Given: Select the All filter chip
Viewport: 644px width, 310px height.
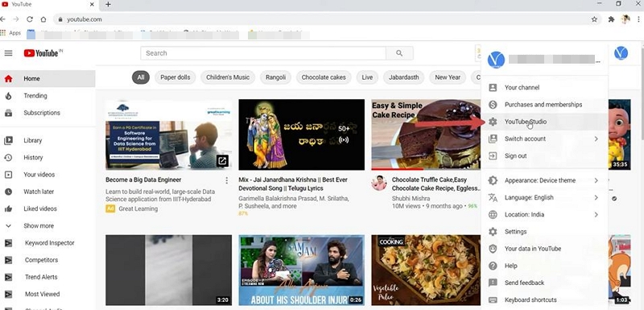Looking at the screenshot, I should pyautogui.click(x=141, y=77).
